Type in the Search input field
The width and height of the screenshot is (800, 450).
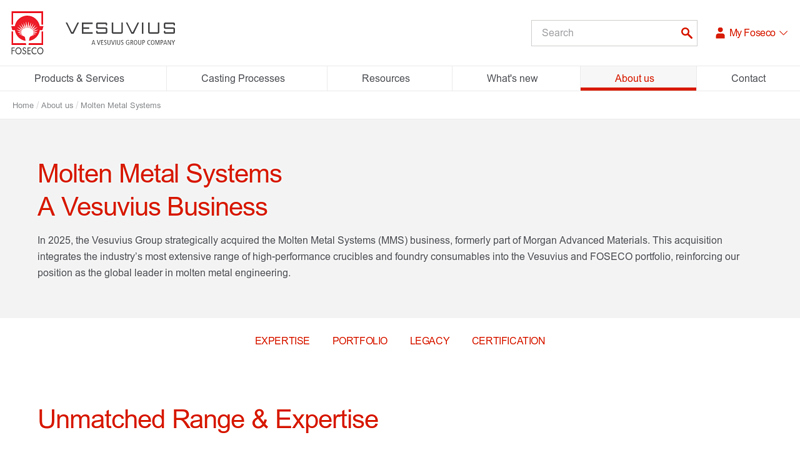[x=606, y=33]
